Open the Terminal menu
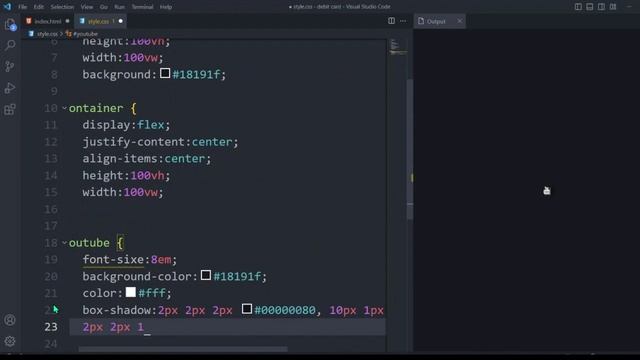 coord(142,7)
